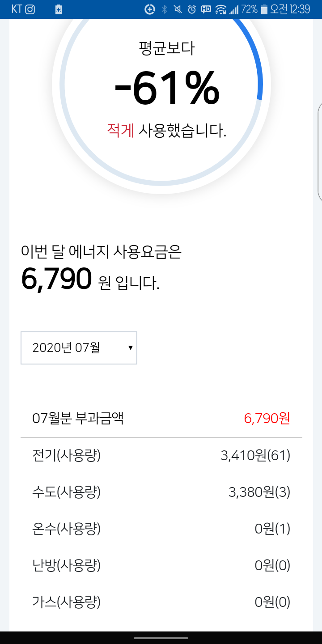
Task: Tap the Wi-Fi signal icon
Action: coord(221,9)
